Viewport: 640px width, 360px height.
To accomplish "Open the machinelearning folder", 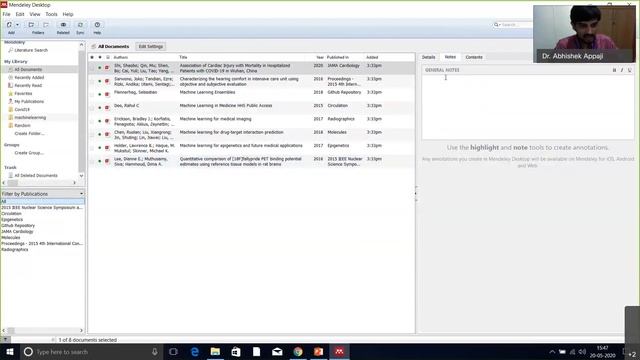I will pos(30,118).
